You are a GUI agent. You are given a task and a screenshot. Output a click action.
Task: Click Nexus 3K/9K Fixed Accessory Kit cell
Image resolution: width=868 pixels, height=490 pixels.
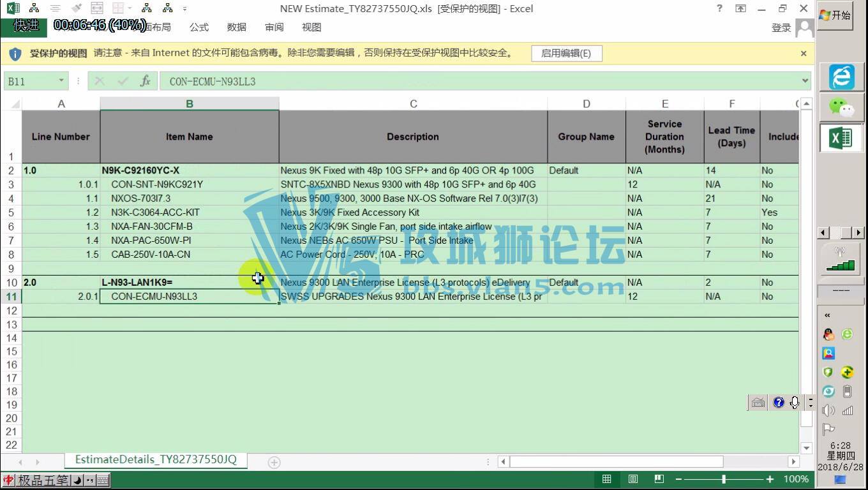(x=413, y=212)
